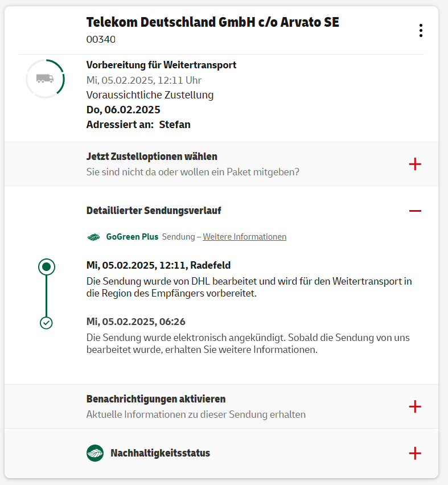Viewport: 448px width, 485px height.
Task: Expand Nachhaltigkeitsstatus with the plus icon
Action: (x=415, y=453)
